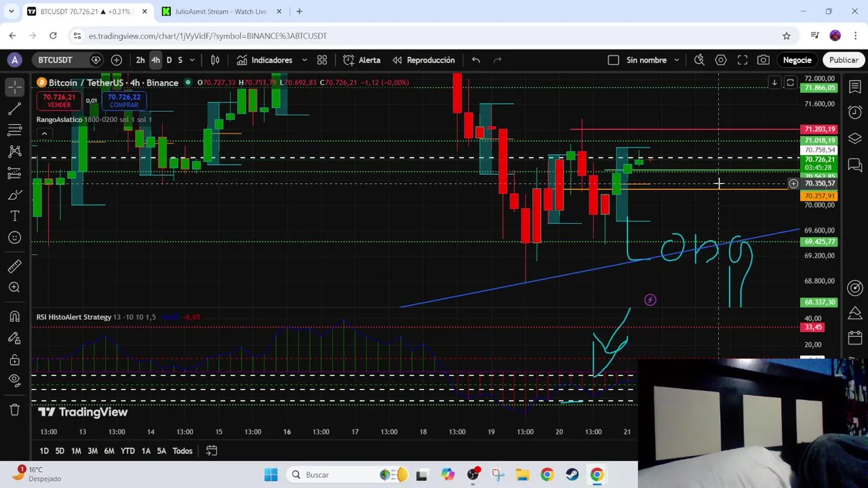
Task: Toggle hide all drawings eye icon
Action: coord(15,382)
